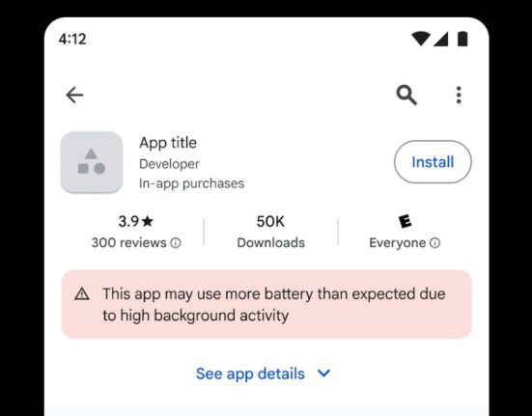Open the three-dot overflow menu

(x=459, y=95)
